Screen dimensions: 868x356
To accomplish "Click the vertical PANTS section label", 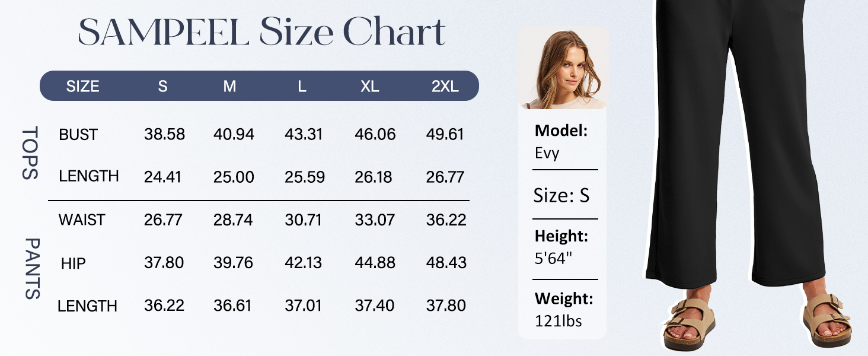I will tap(31, 268).
